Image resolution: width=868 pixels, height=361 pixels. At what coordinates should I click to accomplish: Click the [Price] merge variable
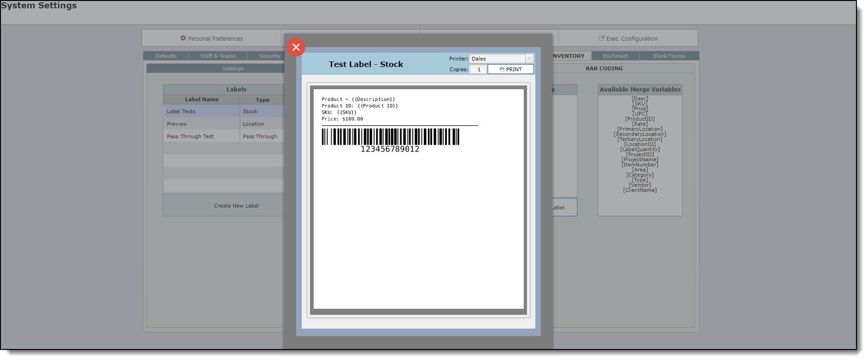coord(640,109)
